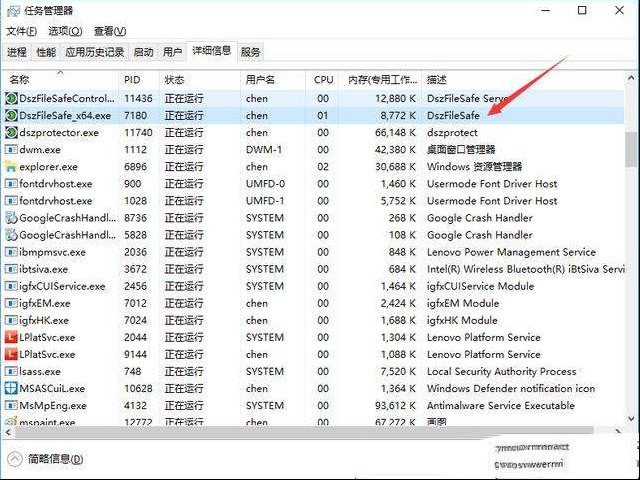Click PID 11740 cell
Image resolution: width=640 pixels, height=480 pixels.
pyautogui.click(x=138, y=133)
